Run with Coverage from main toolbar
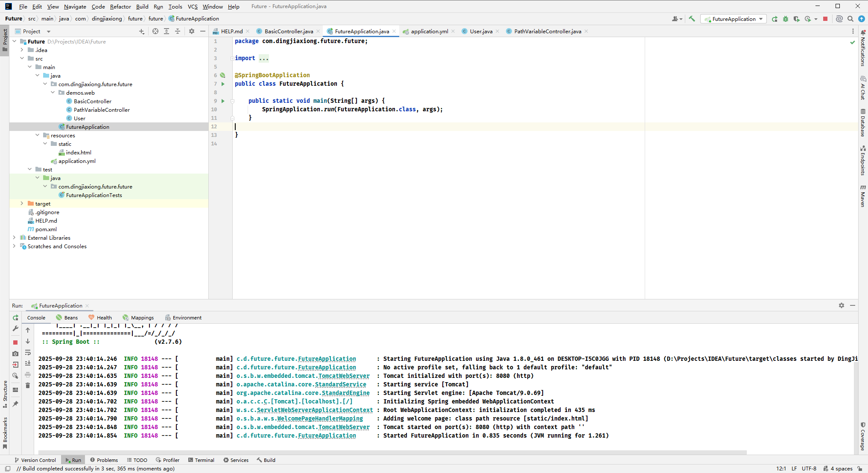This screenshot has height=473, width=868. point(797,19)
